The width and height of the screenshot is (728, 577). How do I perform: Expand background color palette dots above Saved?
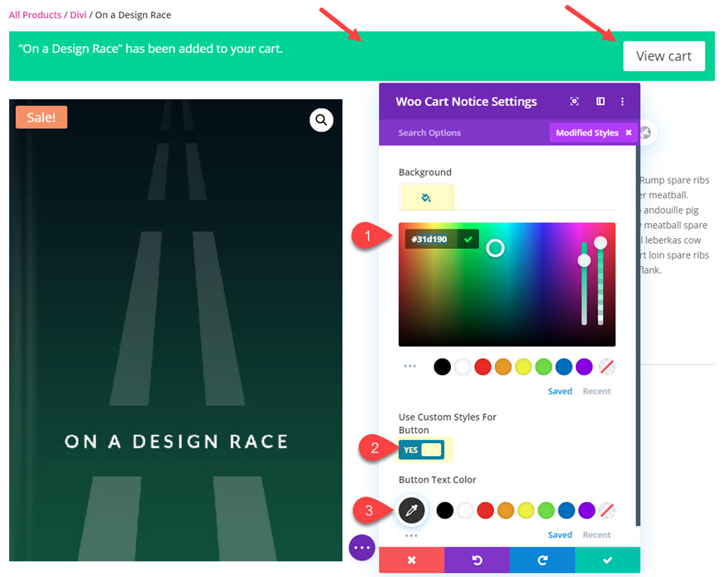click(x=410, y=366)
